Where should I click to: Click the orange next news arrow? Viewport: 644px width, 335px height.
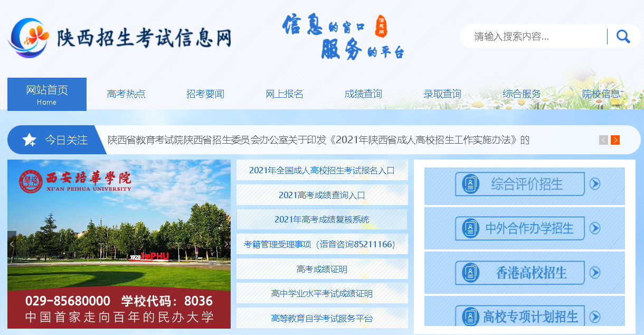click(x=615, y=140)
